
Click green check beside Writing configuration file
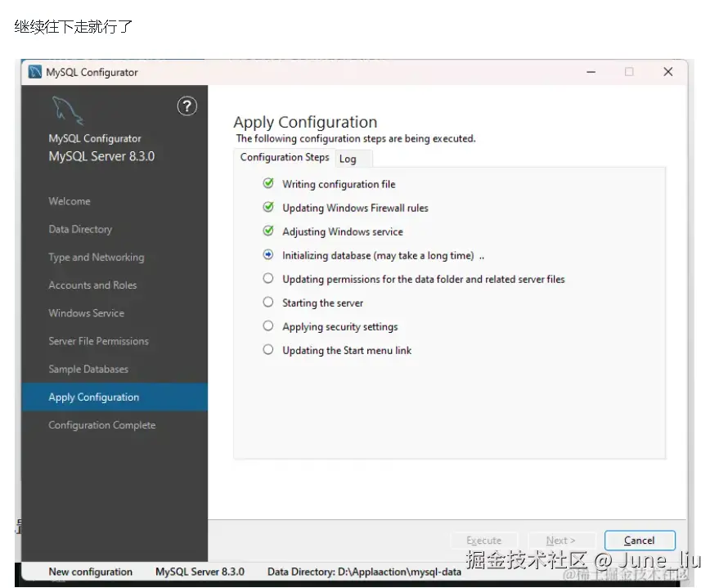point(268,183)
